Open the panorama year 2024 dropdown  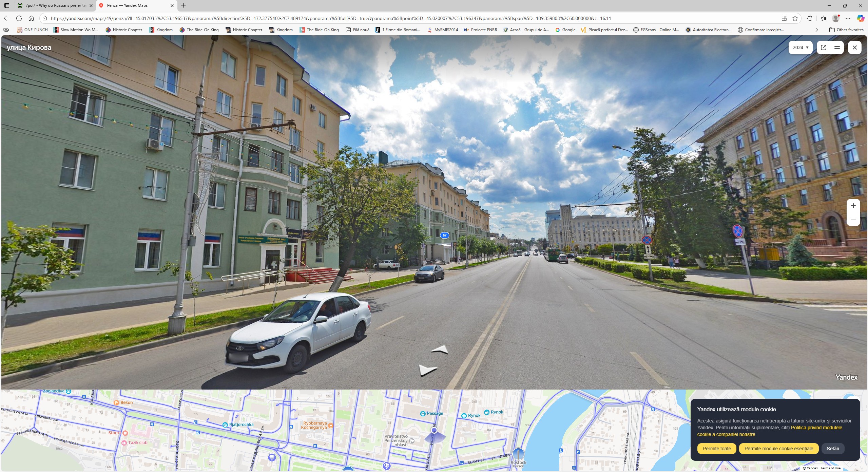(x=800, y=48)
